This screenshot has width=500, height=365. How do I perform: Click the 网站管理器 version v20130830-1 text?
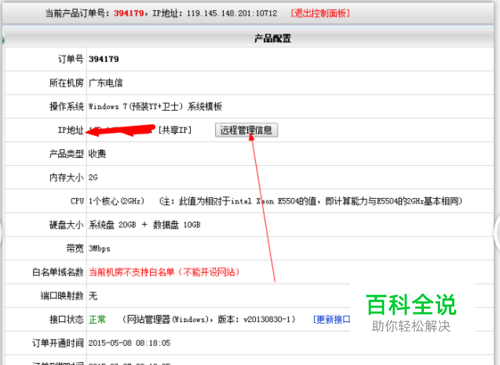pyautogui.click(x=209, y=319)
